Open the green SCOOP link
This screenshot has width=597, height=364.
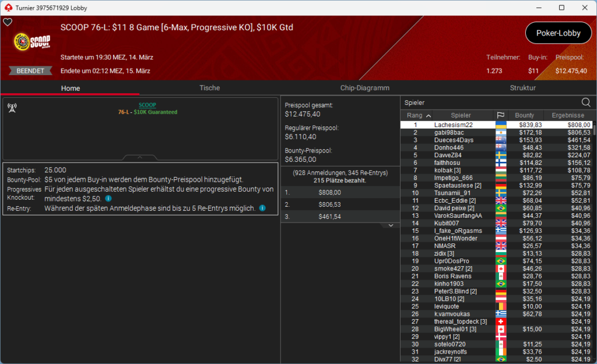pos(147,105)
